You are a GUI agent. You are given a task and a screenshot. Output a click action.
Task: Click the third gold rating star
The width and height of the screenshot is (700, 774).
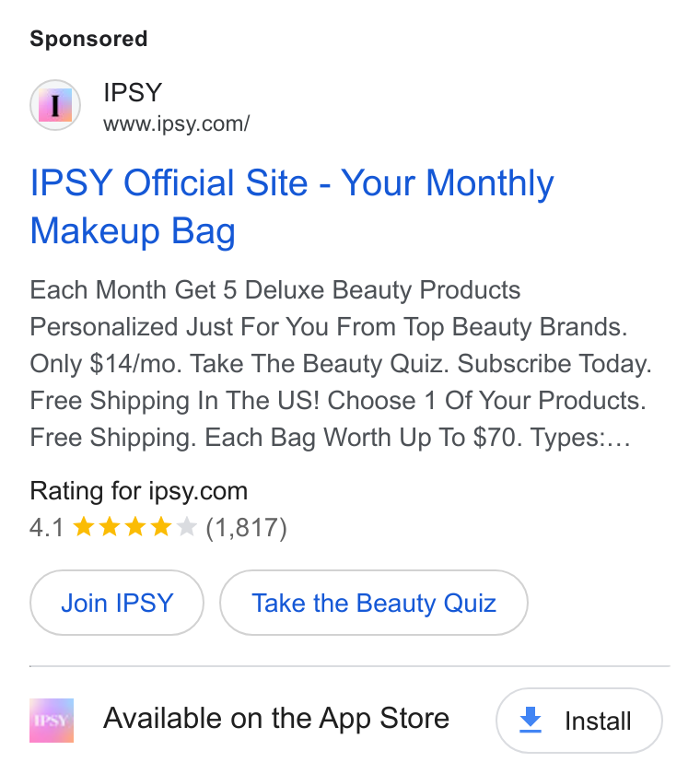pos(135,527)
